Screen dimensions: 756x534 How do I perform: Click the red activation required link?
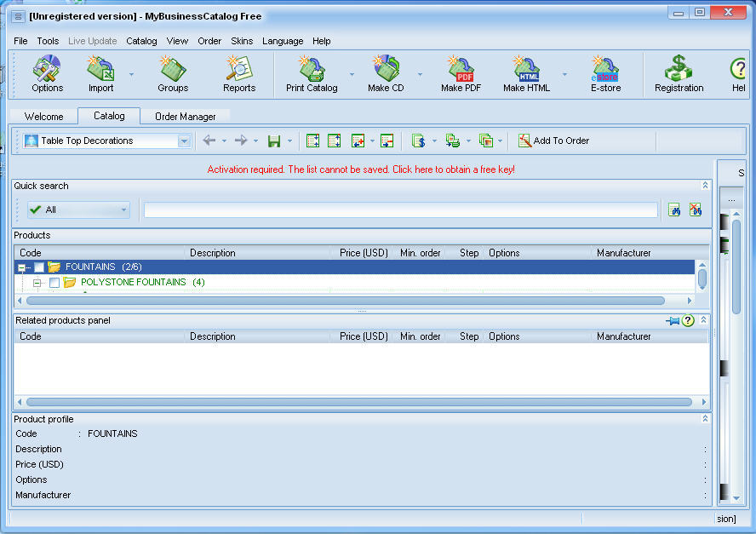361,169
